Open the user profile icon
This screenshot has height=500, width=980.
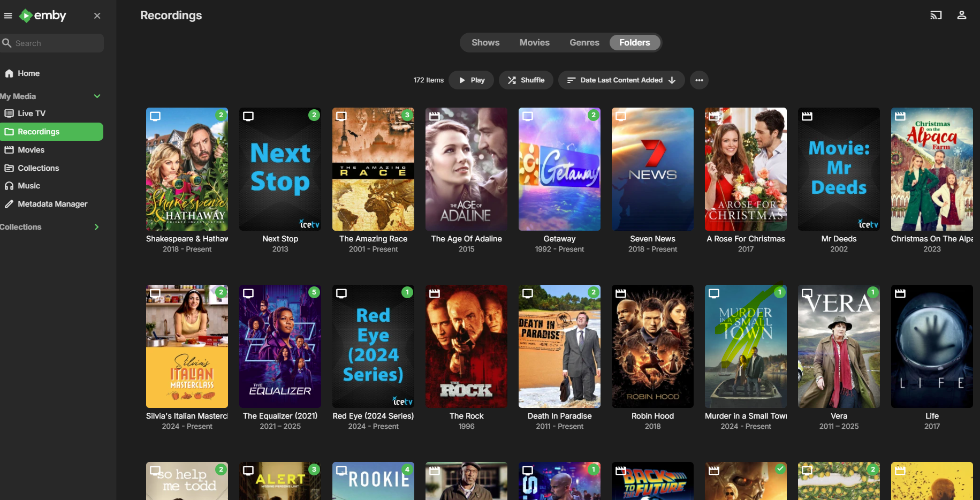[962, 16]
